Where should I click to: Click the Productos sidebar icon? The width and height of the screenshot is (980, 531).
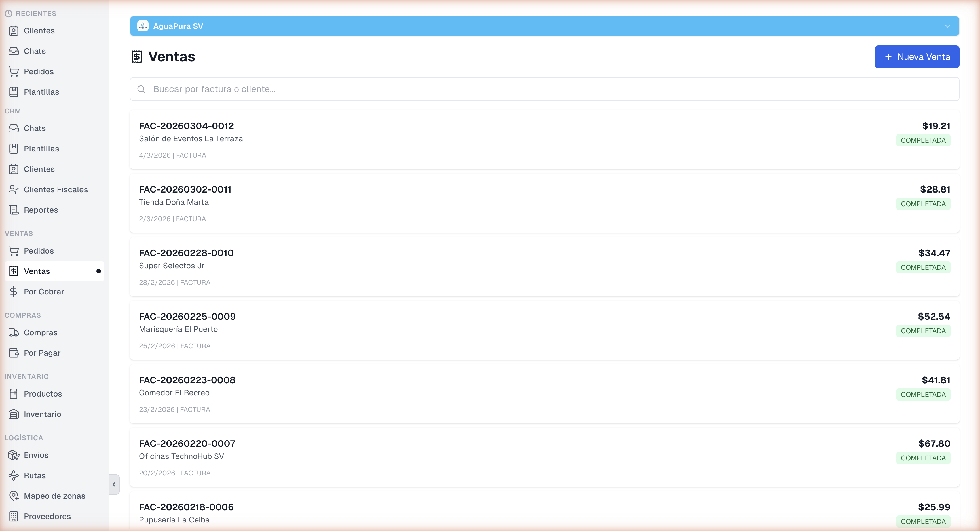click(x=14, y=394)
